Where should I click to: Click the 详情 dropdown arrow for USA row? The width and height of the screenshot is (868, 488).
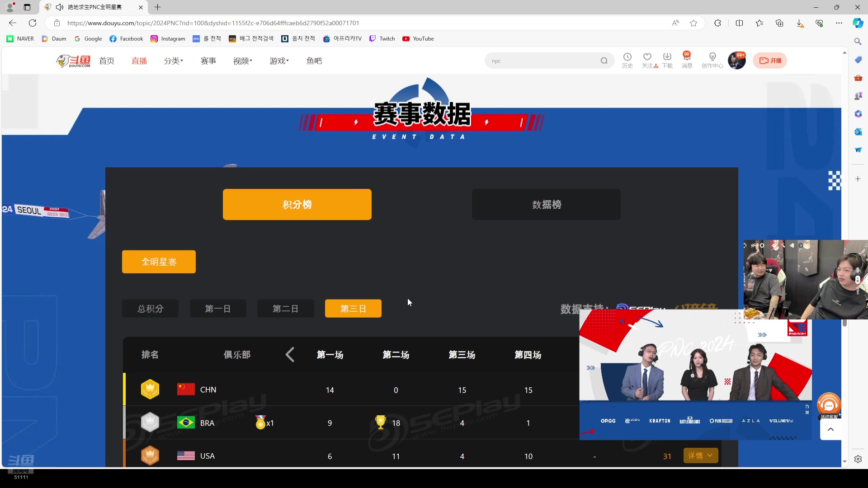click(710, 456)
